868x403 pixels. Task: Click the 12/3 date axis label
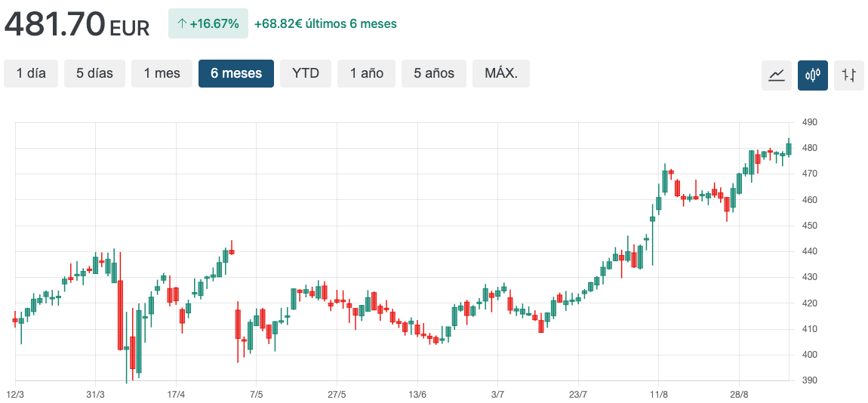[15, 394]
